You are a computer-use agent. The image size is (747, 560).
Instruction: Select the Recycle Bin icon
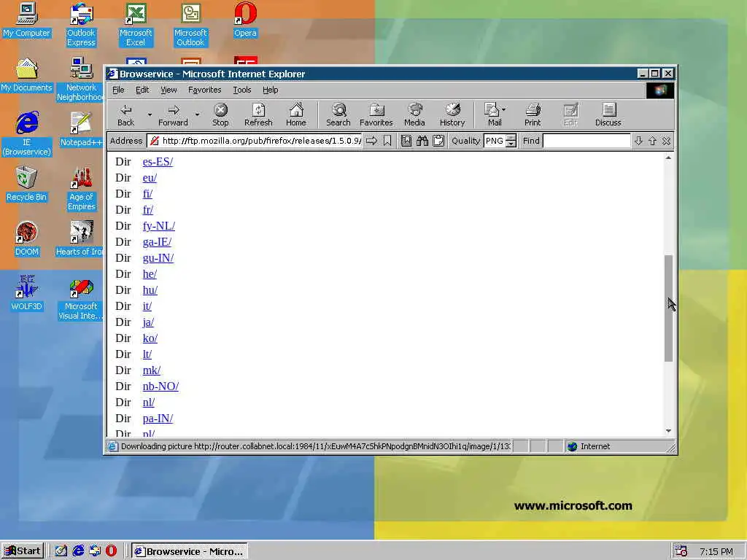click(x=27, y=184)
